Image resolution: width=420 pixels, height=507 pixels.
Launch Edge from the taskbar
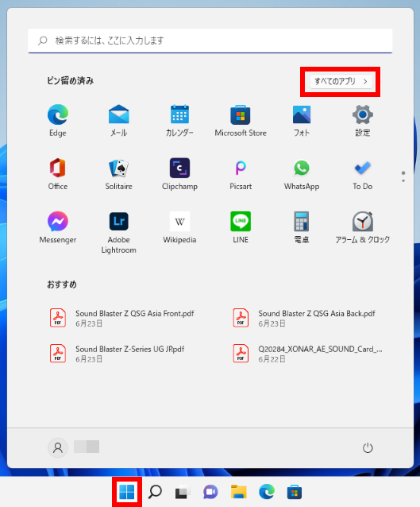point(267,492)
